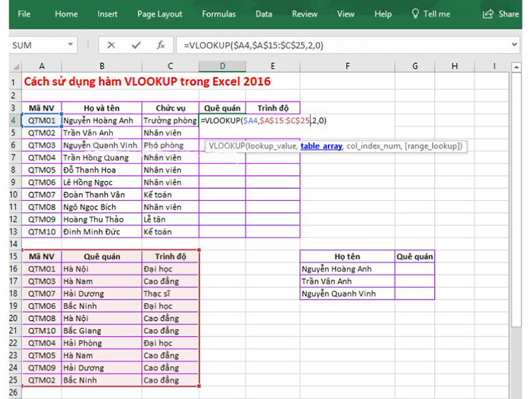The height and width of the screenshot is (399, 532).
Task: Click cell 'Lễ tân'
Action: [170, 219]
